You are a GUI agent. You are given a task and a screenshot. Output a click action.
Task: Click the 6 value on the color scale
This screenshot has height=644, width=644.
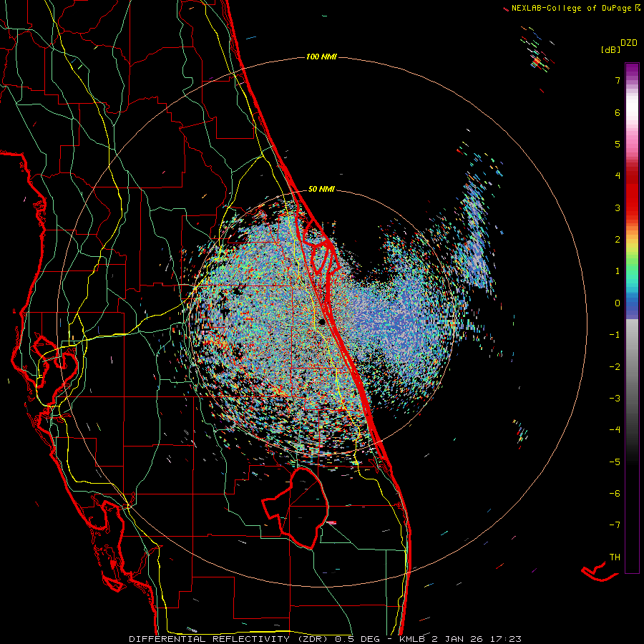pyautogui.click(x=618, y=112)
